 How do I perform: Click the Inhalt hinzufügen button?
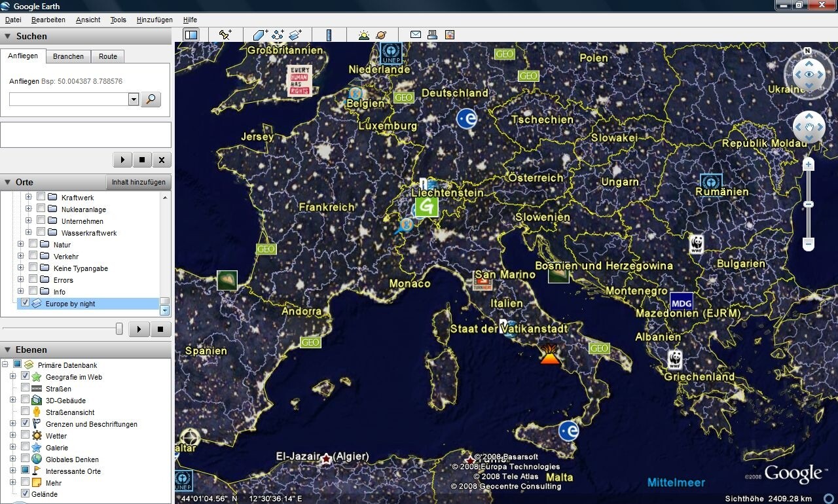click(x=139, y=182)
